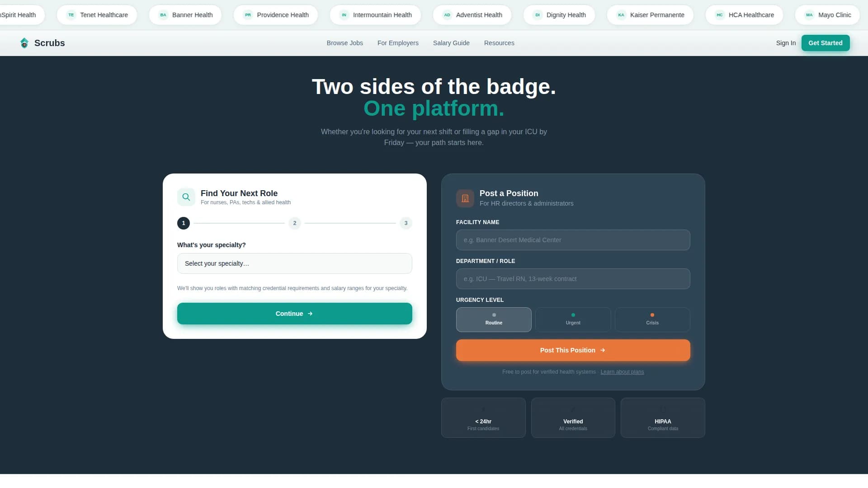868x488 pixels.
Task: Follow the Learn about plans link
Action: (622, 372)
